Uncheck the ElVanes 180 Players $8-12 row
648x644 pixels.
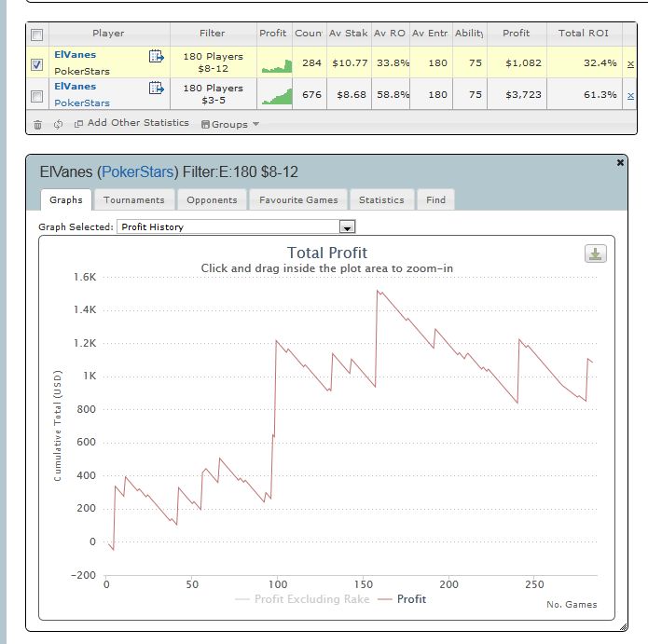tap(36, 65)
